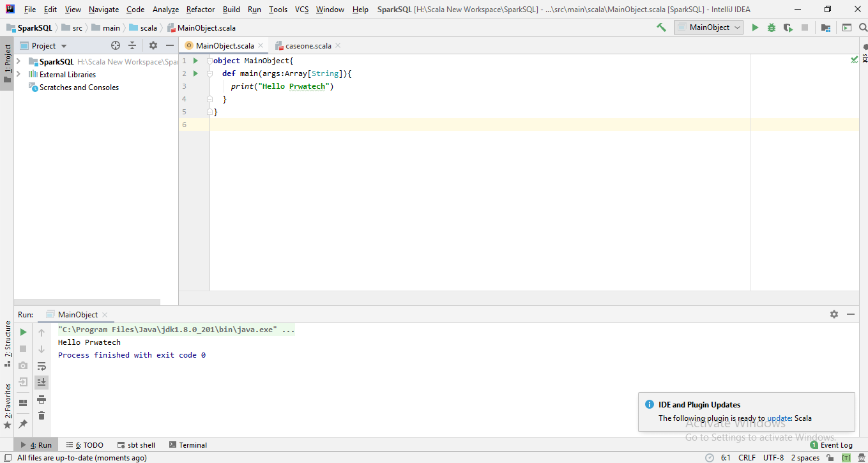Click the Build Project hammer icon
This screenshot has width=868, height=463.
[661, 27]
